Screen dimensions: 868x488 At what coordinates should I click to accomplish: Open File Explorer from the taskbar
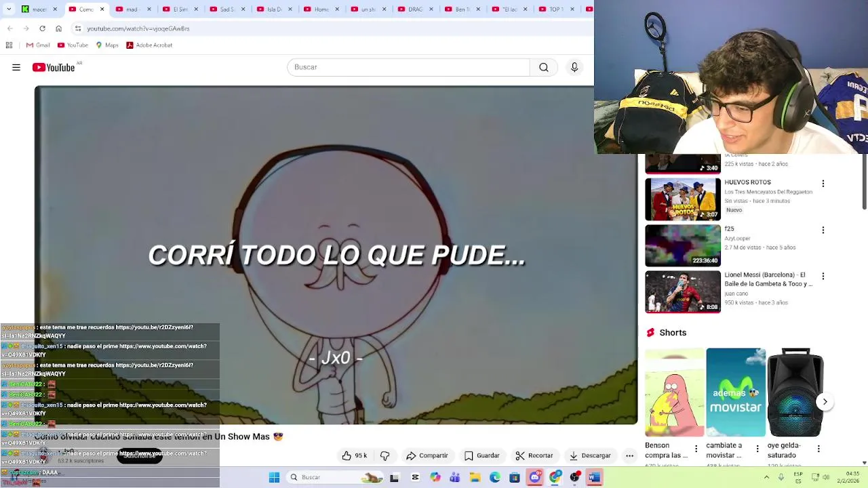(x=475, y=477)
